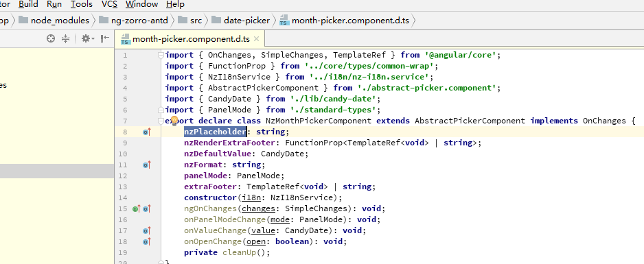Click the nzFormat property name
The image size is (644, 264).
pyautogui.click(x=203, y=165)
